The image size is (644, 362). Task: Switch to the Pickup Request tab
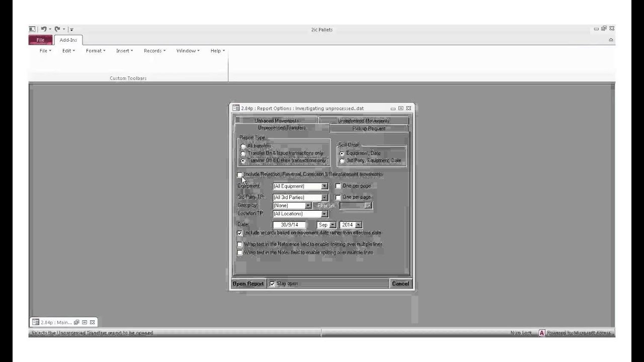369,129
